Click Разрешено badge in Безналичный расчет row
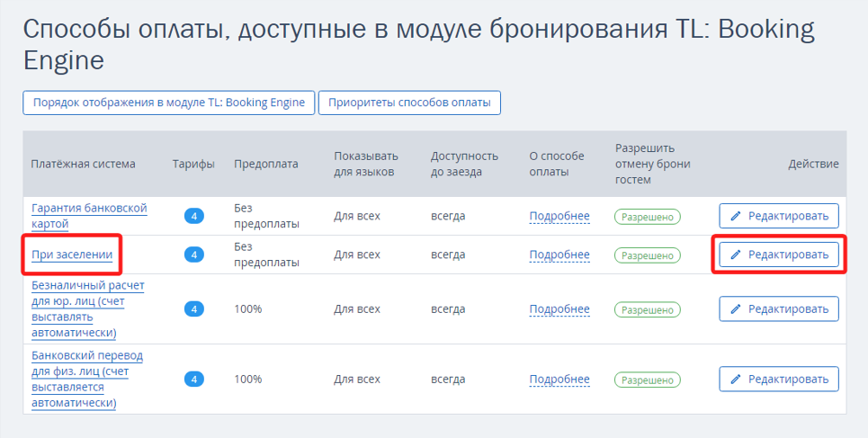This screenshot has height=438, width=868. [648, 309]
